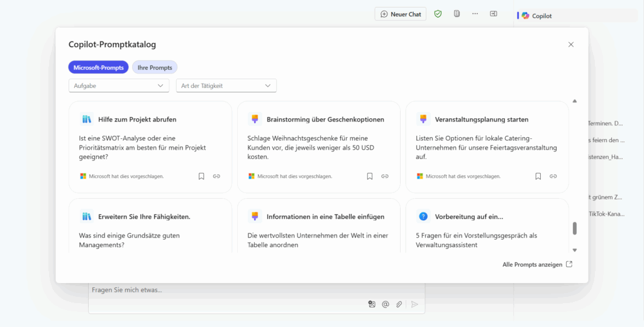Toggle the side panel icon in top bar

click(x=493, y=14)
